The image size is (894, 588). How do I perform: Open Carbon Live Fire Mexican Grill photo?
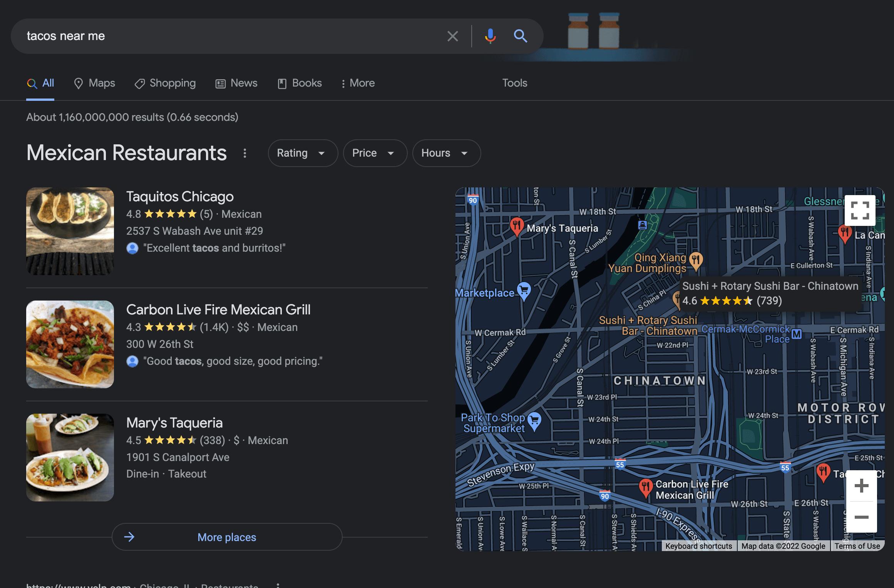coord(70,344)
